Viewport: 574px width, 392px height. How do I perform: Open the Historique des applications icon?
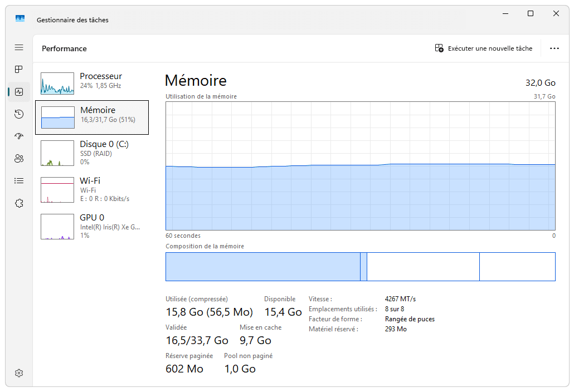(19, 114)
